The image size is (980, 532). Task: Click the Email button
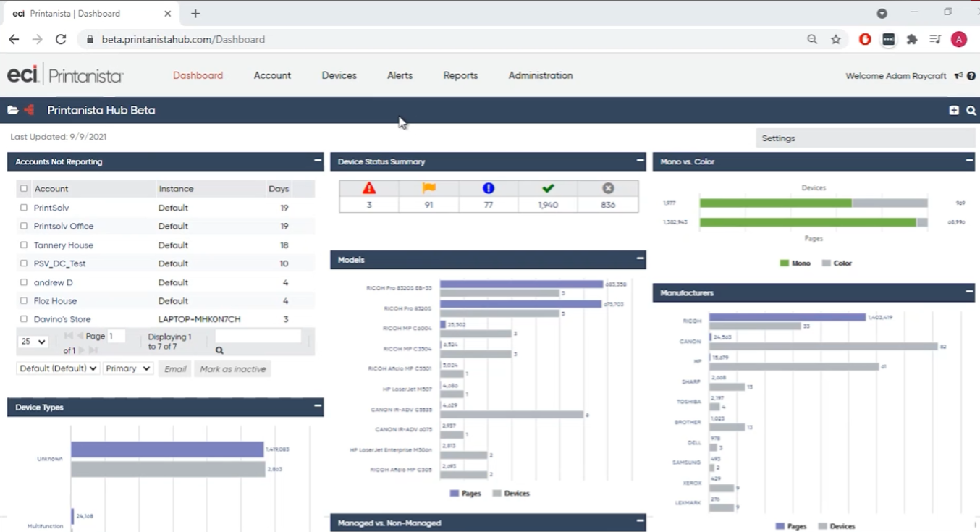click(x=175, y=369)
